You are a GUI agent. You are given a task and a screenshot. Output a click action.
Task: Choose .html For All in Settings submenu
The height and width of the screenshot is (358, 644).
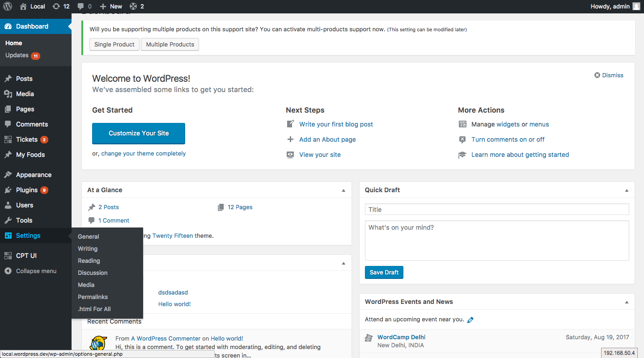(94, 309)
